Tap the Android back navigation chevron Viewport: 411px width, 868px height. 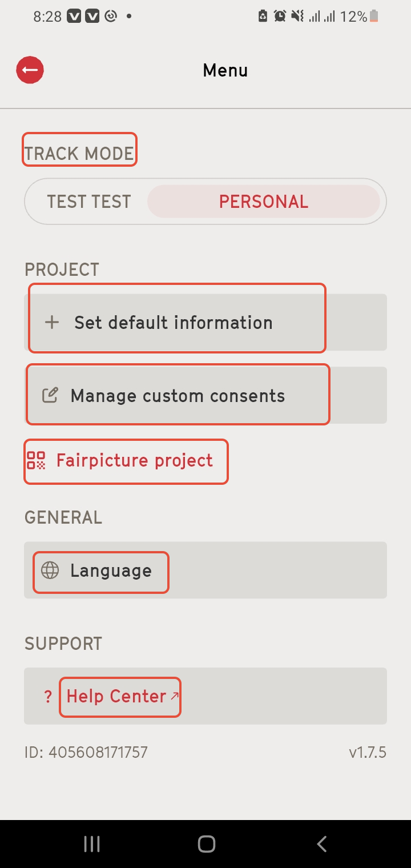(322, 844)
